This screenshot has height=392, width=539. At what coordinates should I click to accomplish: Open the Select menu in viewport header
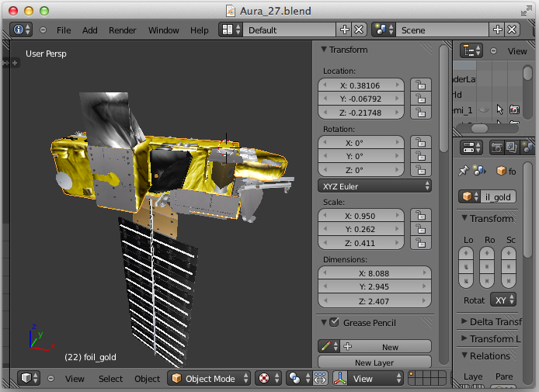tap(110, 379)
